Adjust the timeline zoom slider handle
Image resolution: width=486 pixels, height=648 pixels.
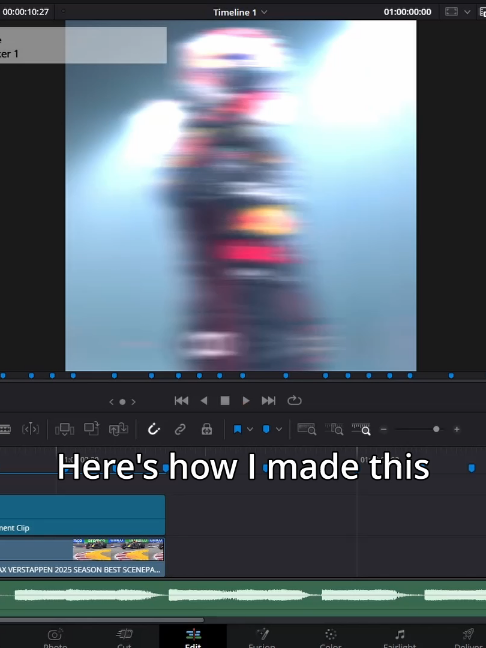pos(436,429)
